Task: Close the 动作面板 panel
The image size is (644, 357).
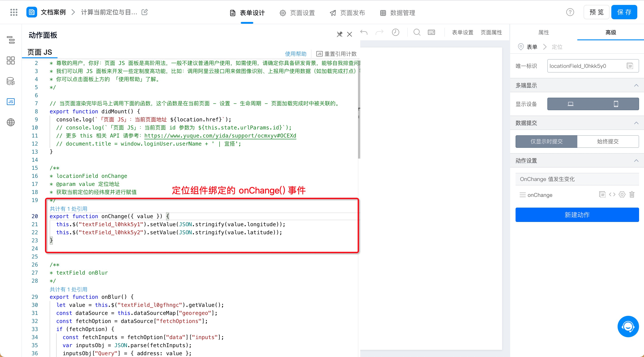Action: click(350, 34)
